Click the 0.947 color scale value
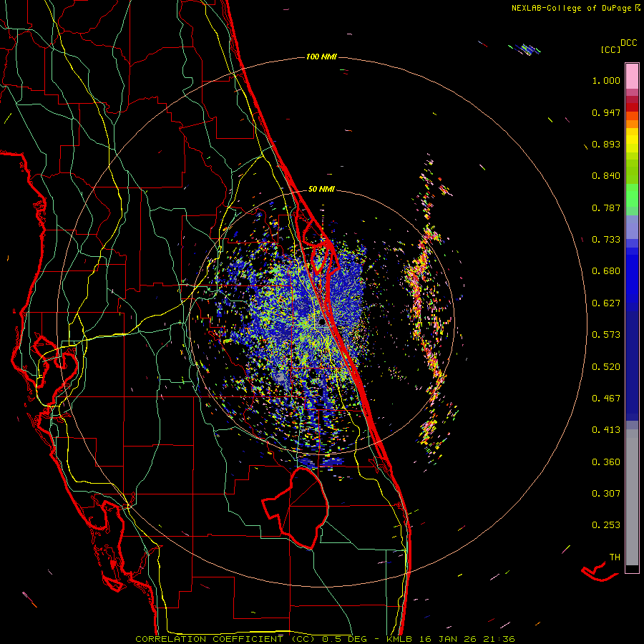 pos(606,112)
